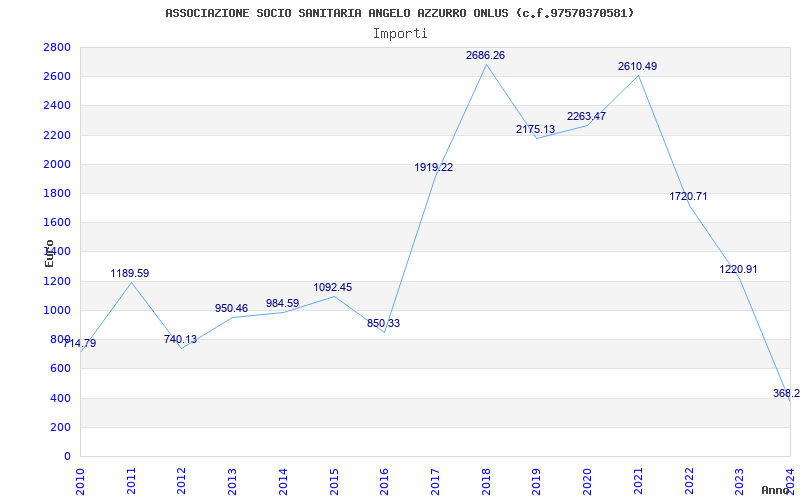The width and height of the screenshot is (800, 500).
Task: Click the Anno axis label
Action: tap(776, 490)
